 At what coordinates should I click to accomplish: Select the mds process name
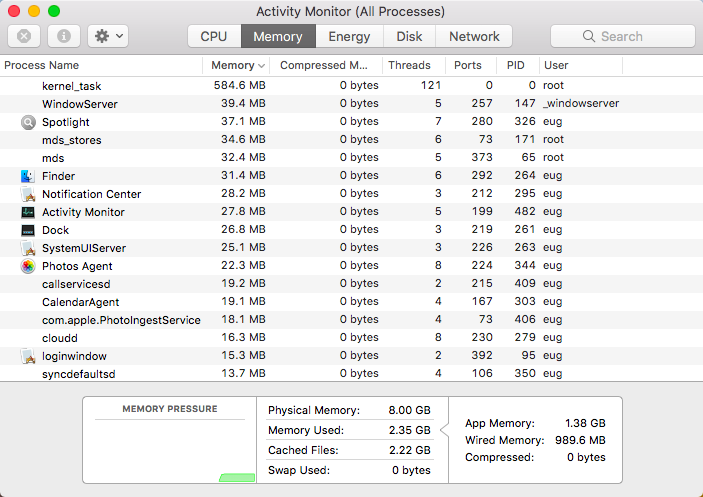click(x=53, y=158)
